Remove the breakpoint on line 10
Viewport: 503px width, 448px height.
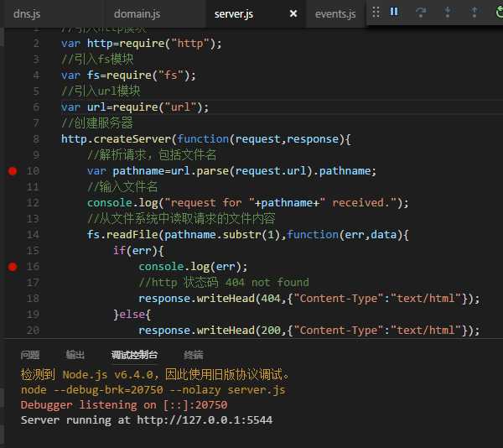pyautogui.click(x=13, y=171)
